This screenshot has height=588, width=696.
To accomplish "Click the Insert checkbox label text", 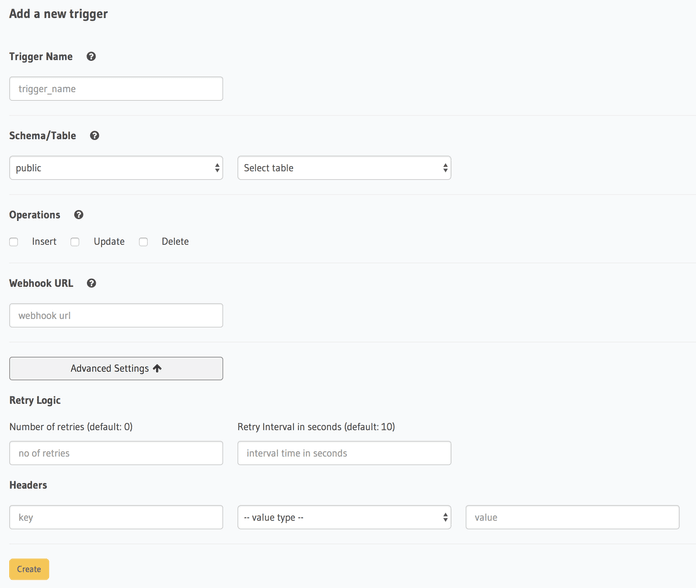I will coord(44,242).
